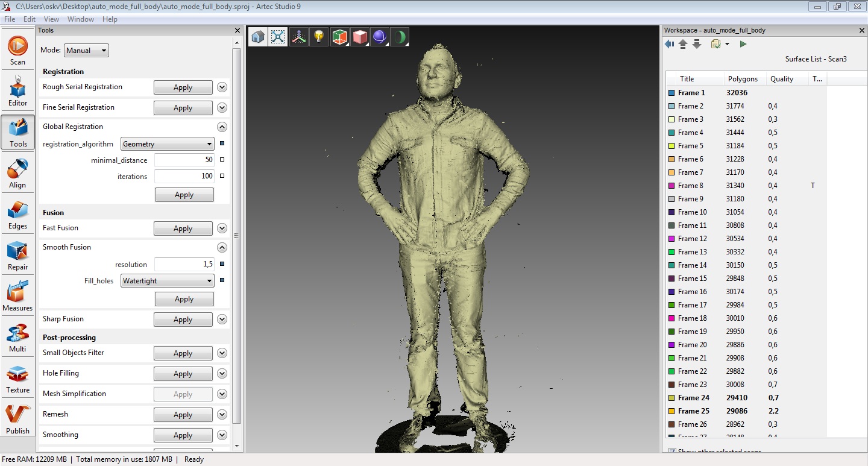The height and width of the screenshot is (466, 868).
Task: Click the pink cube rendering icon
Action: pyautogui.click(x=360, y=37)
